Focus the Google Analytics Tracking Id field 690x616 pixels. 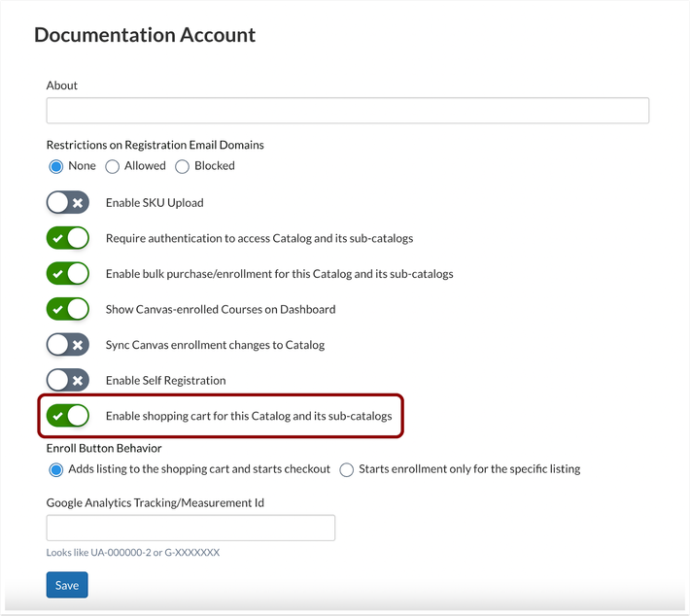pyautogui.click(x=190, y=528)
